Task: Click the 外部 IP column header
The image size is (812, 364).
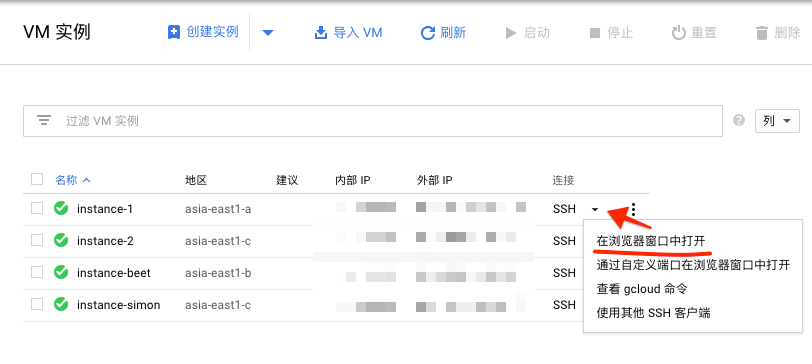Action: [434, 180]
